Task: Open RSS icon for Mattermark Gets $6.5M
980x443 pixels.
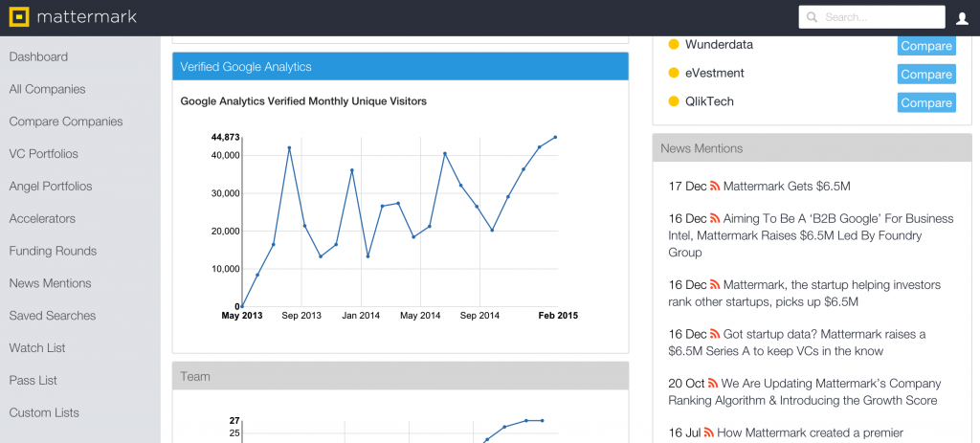Action: point(715,187)
